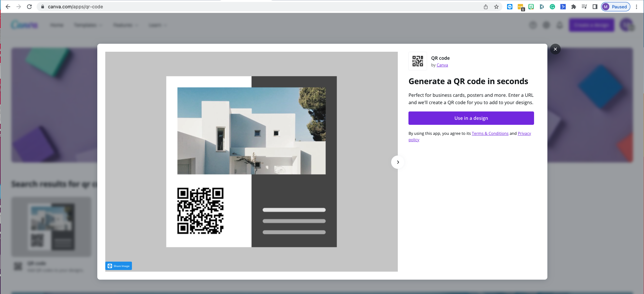Click the Share Image button on the preview
Screen dimensions: 644x294
tap(119, 266)
